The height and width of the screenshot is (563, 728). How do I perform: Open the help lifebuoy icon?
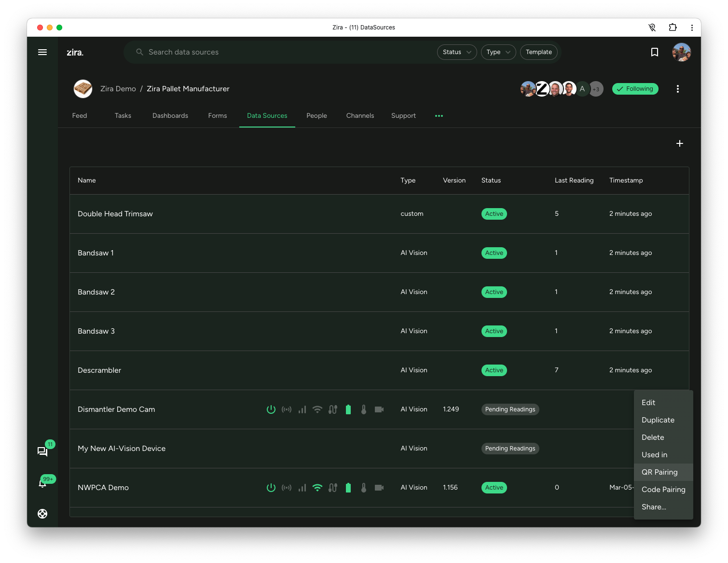click(42, 514)
